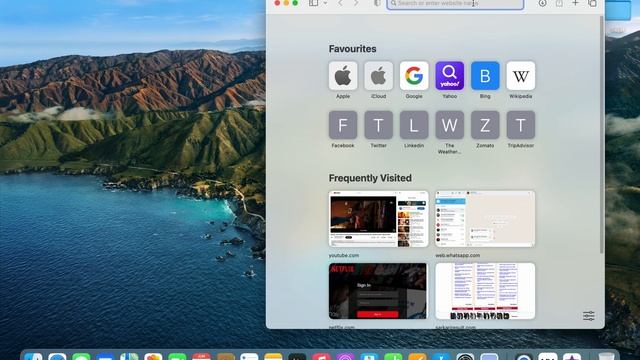Click the Safari window vertical scrollbar

pos(602,135)
